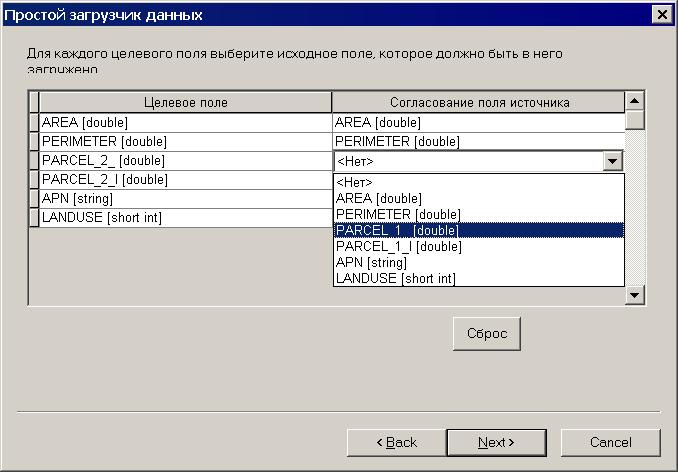Select the AREA [double] target field cell
The width and height of the screenshot is (678, 472).
click(185, 123)
